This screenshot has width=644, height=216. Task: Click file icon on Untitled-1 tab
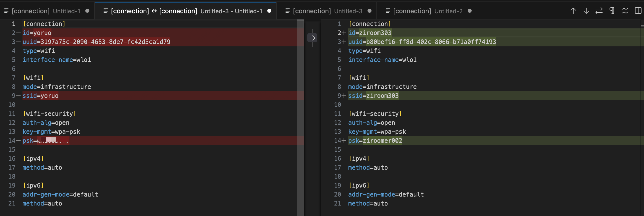(6, 11)
